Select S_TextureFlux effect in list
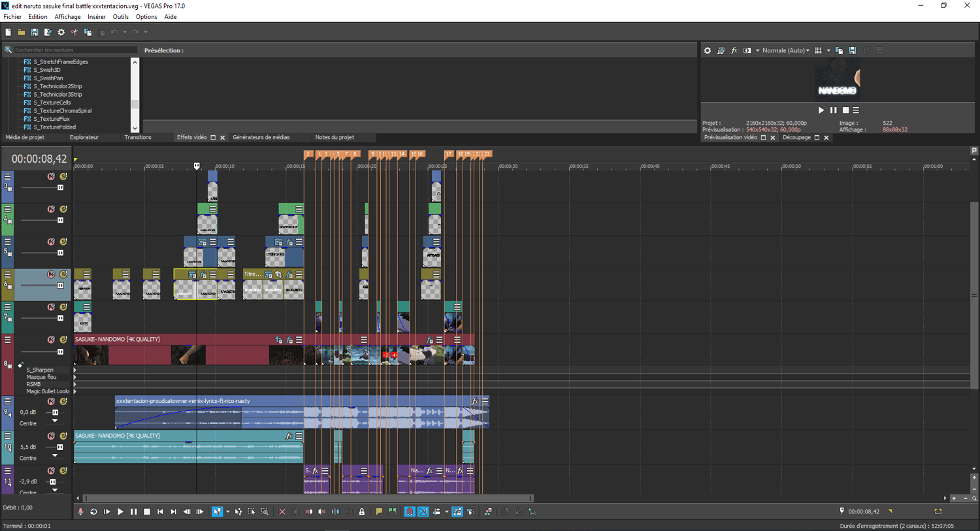980x531 pixels. click(51, 119)
